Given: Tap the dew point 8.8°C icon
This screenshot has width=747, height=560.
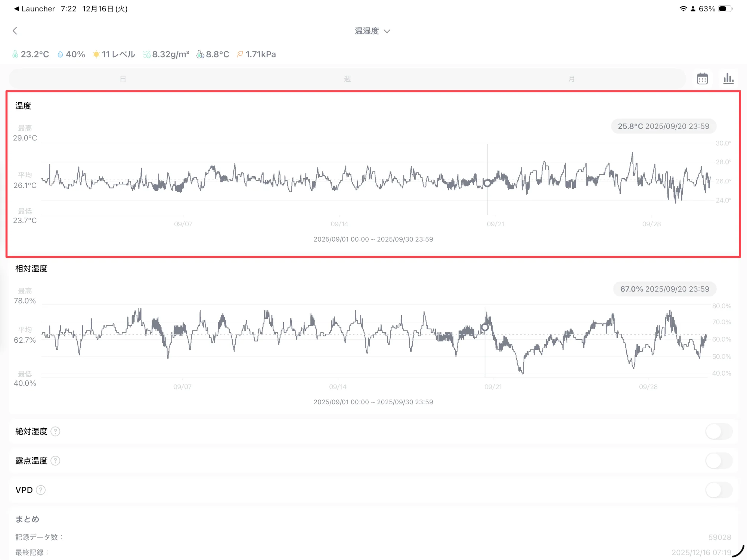Looking at the screenshot, I should [x=200, y=55].
